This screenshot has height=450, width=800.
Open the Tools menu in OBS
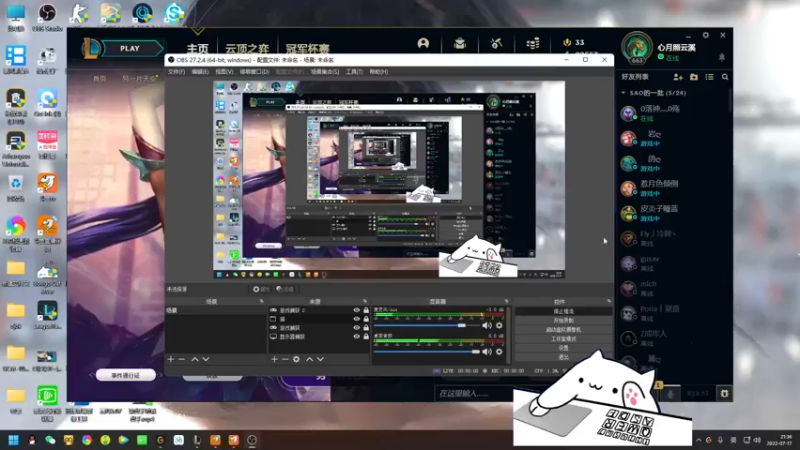(x=354, y=72)
